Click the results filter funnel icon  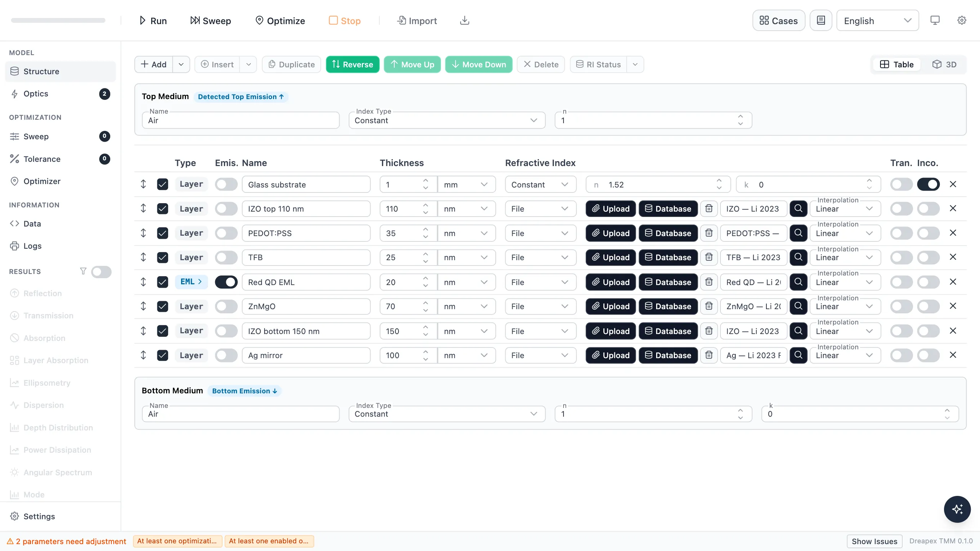point(83,271)
